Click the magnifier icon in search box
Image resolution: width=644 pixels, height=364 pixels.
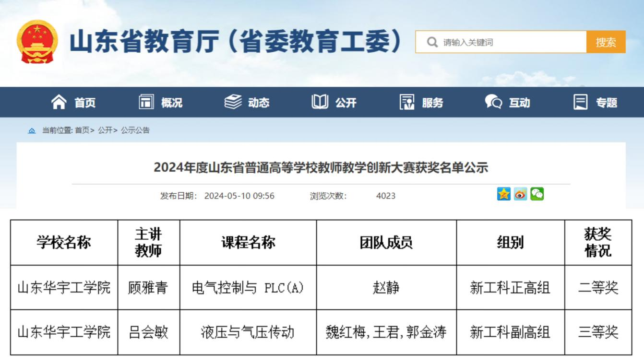pos(432,42)
